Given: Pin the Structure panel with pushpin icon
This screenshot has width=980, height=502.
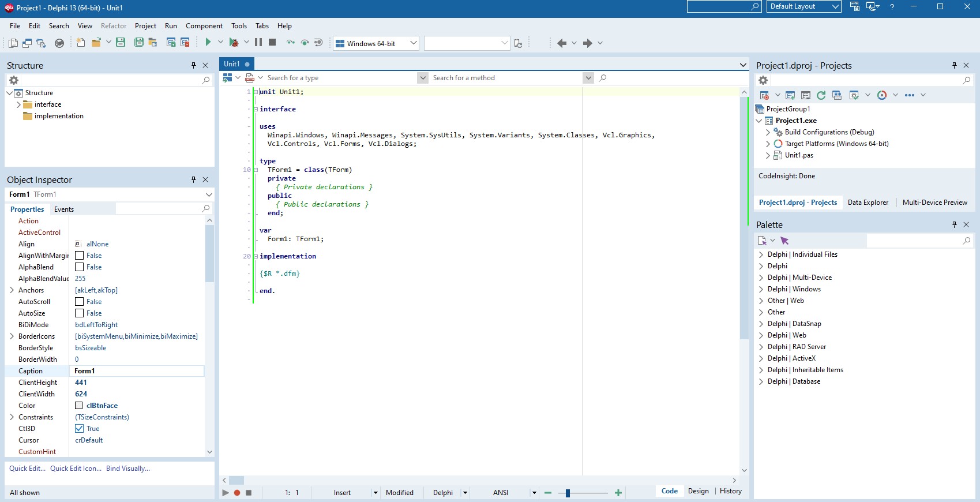Looking at the screenshot, I should (194, 65).
